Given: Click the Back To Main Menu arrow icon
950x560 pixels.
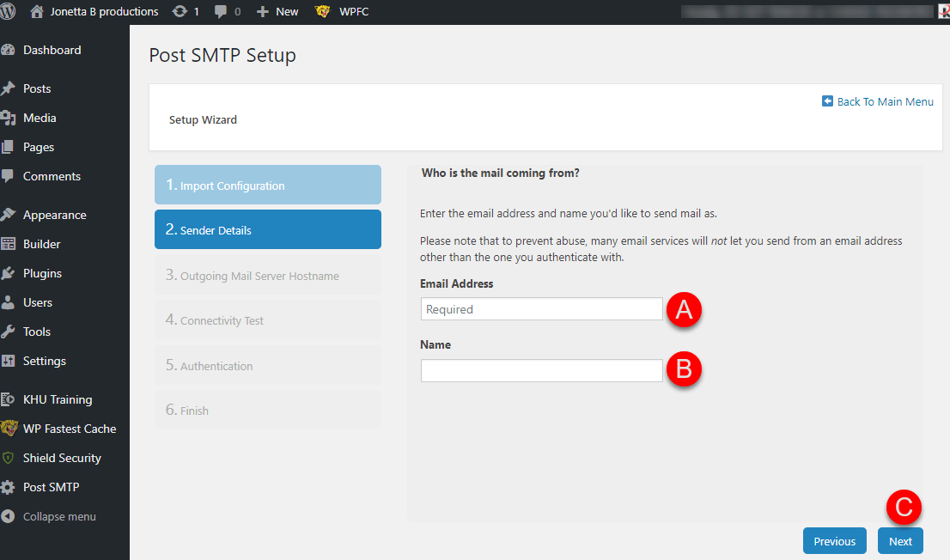Looking at the screenshot, I should click(827, 101).
